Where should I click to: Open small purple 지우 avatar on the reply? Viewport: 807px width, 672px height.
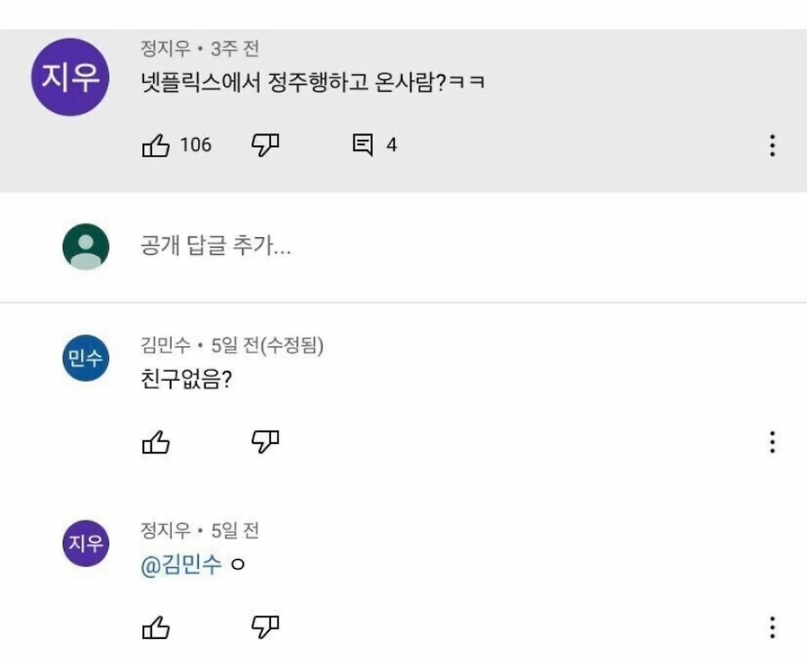(x=86, y=544)
